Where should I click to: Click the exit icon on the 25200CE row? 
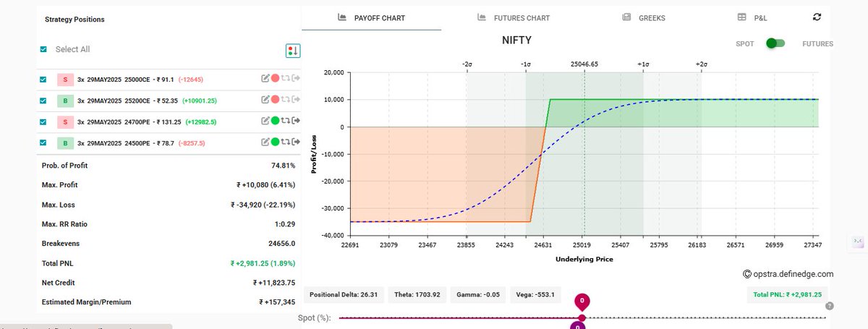tap(296, 99)
